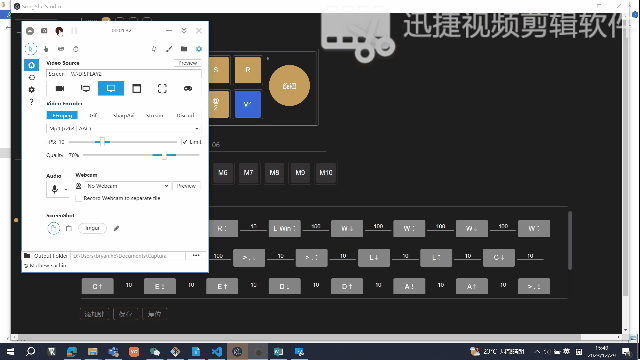Click the round gold button in background app
Image resolution: width=640 pixels, height=360 pixels.
pos(289,86)
